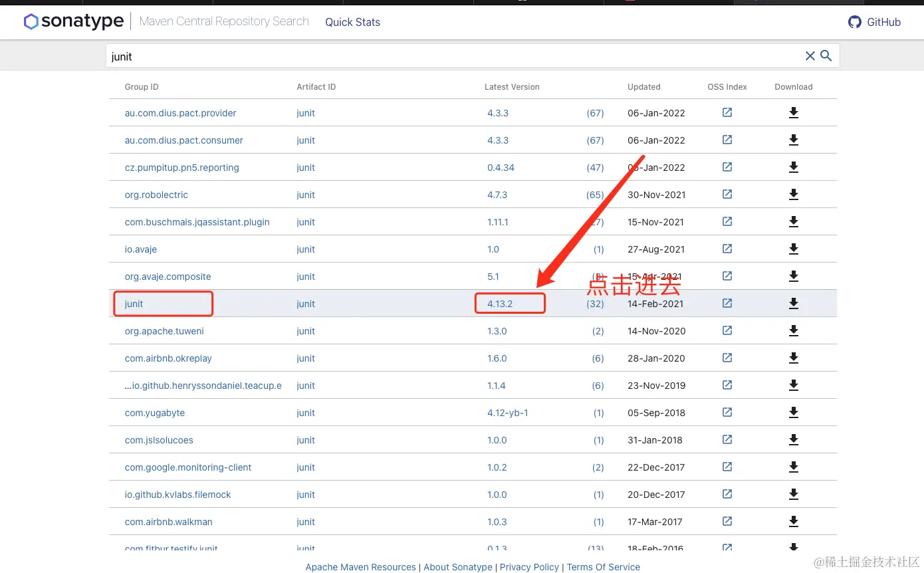
Task: Open OSS Index for org.robolectric
Action: click(x=727, y=195)
